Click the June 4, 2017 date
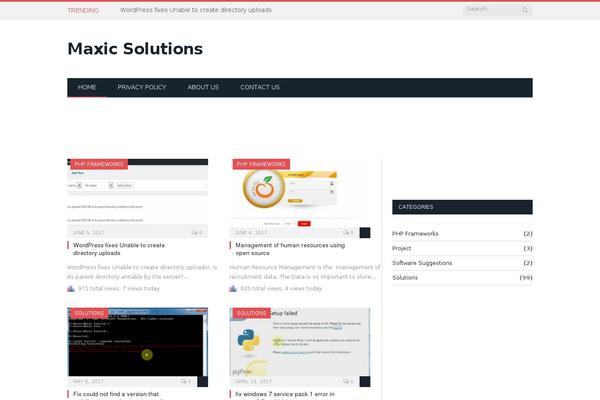The image size is (600, 400). pos(251,233)
